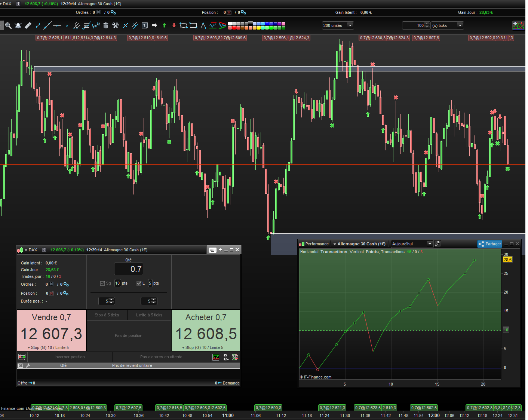Screen dimensions: 528x420
Task: Choose the green up arrow tool
Action: tap(164, 25)
